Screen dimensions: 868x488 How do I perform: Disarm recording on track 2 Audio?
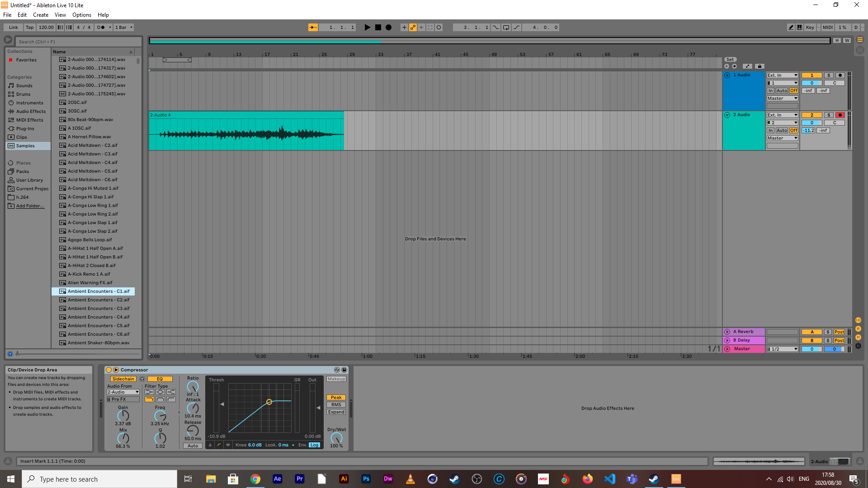(x=840, y=115)
